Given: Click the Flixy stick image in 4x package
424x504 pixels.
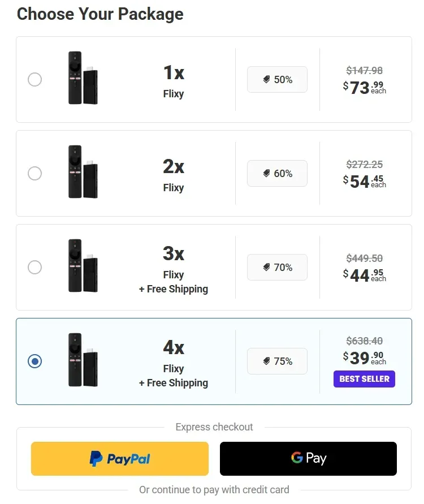Looking at the screenshot, I should (83, 361).
